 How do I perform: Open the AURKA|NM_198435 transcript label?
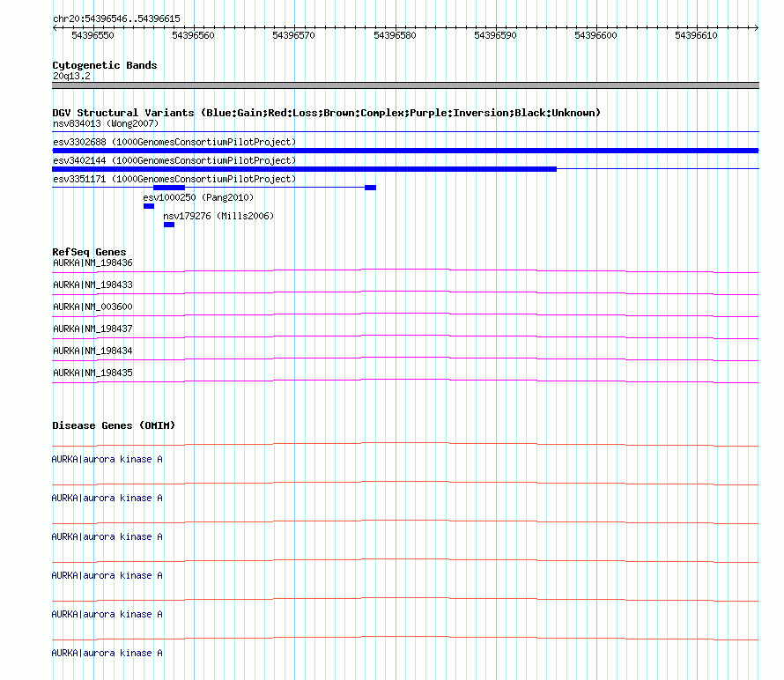pyautogui.click(x=93, y=373)
